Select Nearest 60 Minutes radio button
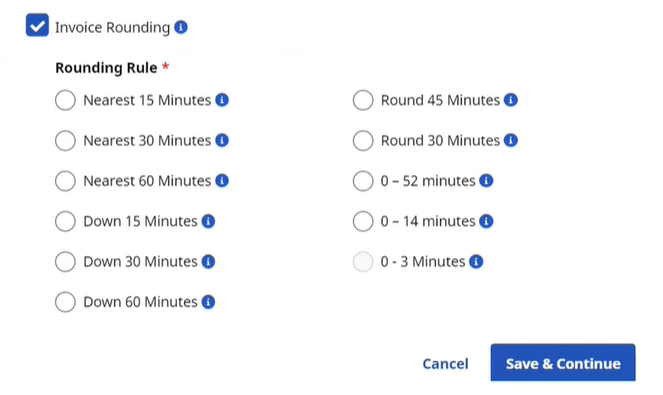The height and width of the screenshot is (395, 663). 65,181
